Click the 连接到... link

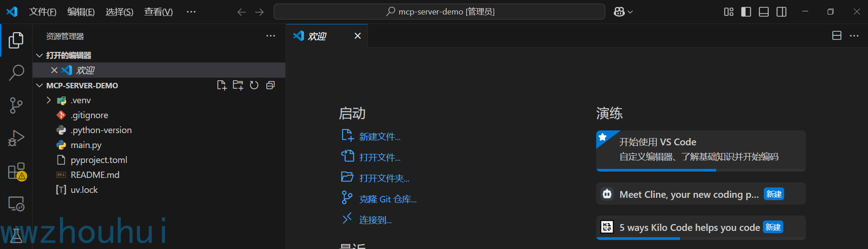coord(375,220)
